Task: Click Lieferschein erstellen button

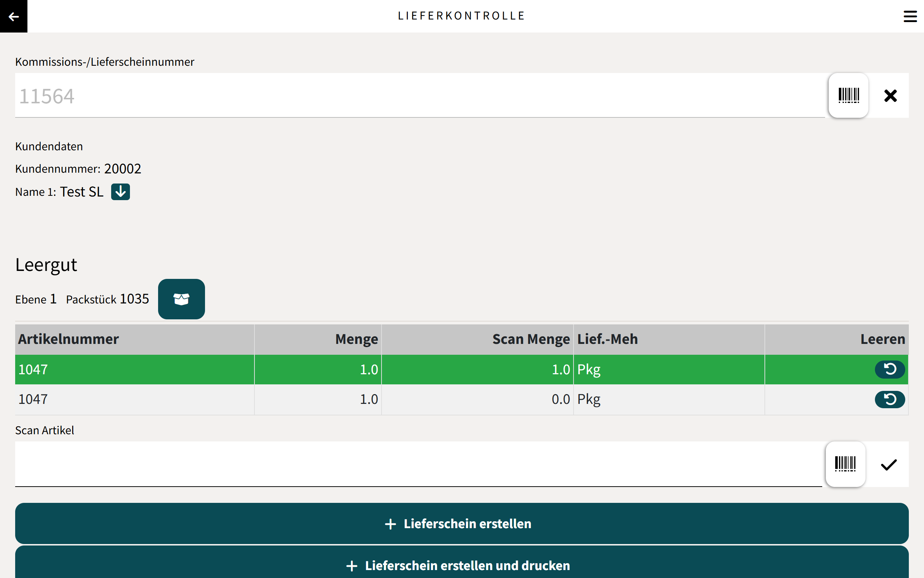Action: [x=462, y=523]
